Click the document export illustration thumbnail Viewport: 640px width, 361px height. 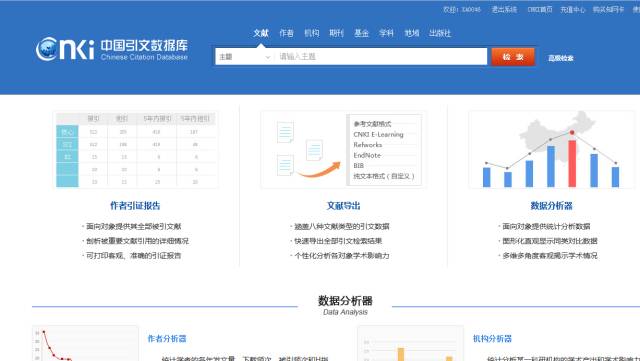point(344,149)
